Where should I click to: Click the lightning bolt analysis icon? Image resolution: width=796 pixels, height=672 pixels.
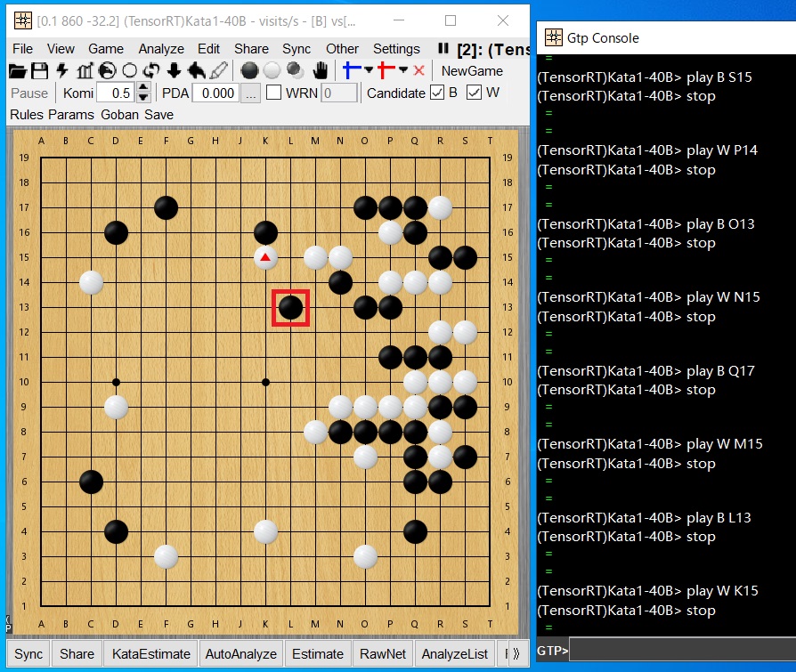[x=62, y=70]
